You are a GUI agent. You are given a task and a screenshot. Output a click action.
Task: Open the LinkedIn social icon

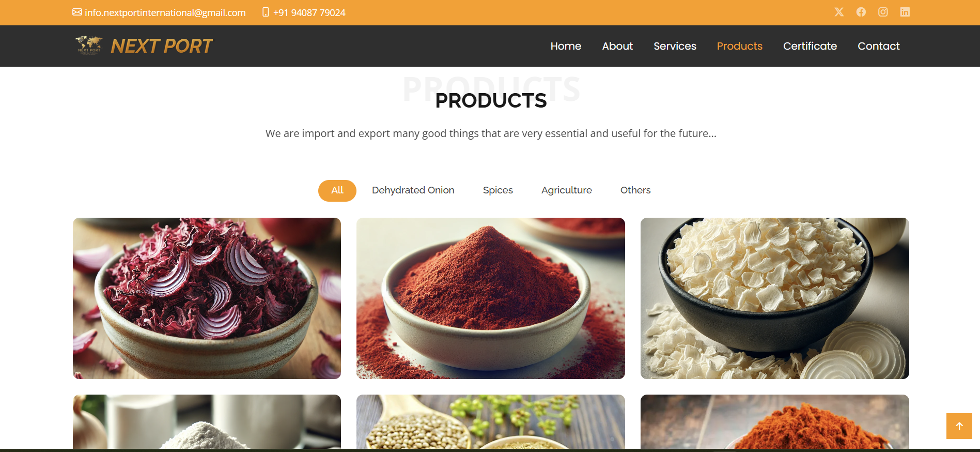905,12
